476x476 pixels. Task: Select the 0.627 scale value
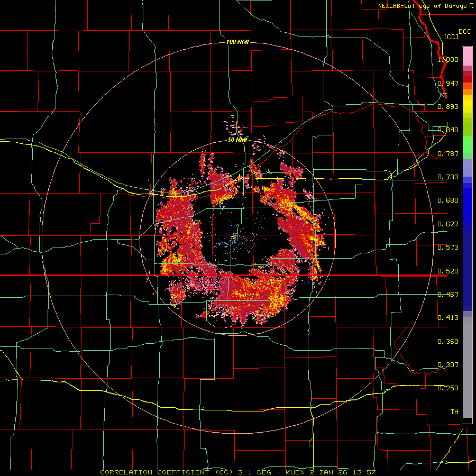tap(448, 224)
